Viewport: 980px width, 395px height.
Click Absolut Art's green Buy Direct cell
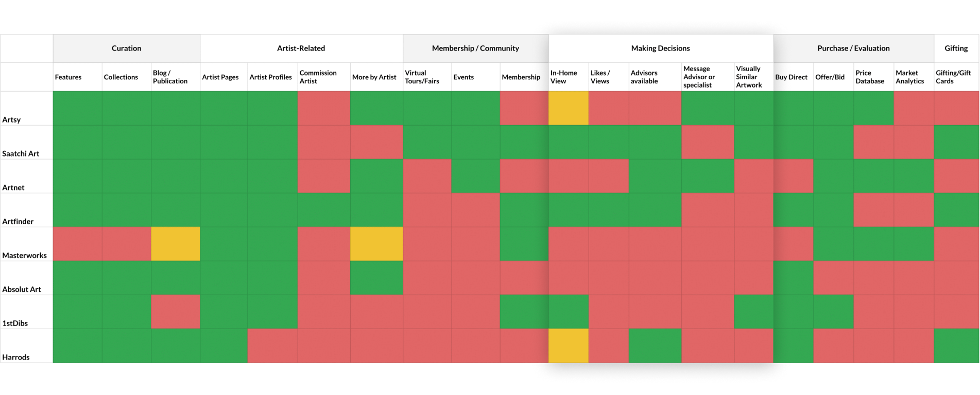click(793, 278)
